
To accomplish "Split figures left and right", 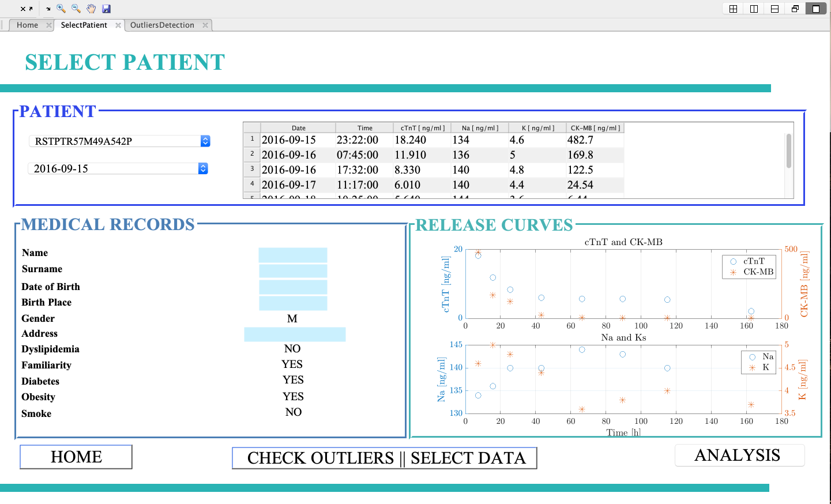I will [x=754, y=9].
